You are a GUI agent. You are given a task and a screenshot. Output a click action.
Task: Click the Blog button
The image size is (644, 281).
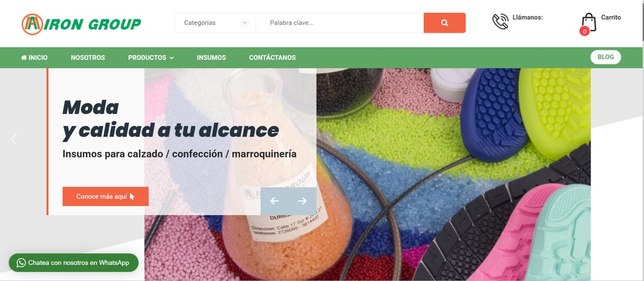(606, 57)
